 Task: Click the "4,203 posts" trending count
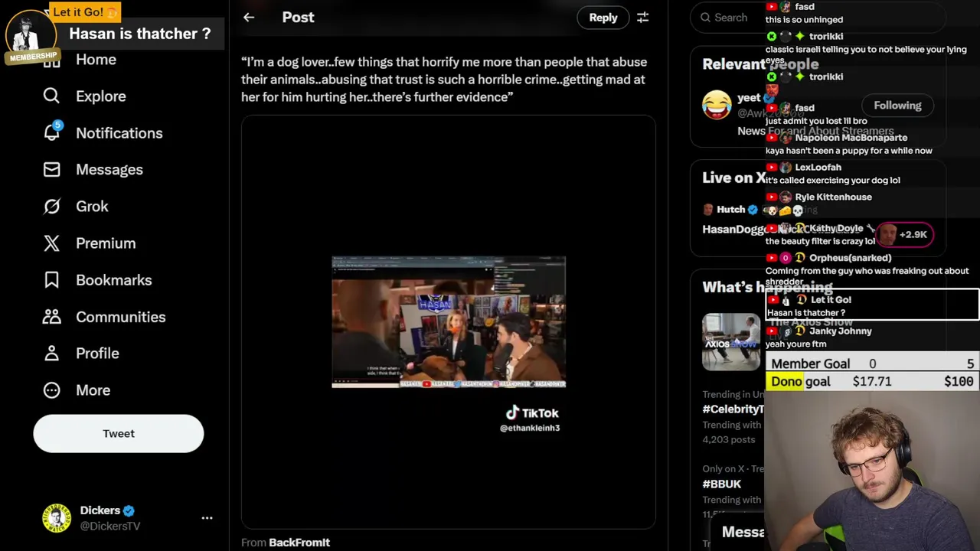tap(729, 439)
